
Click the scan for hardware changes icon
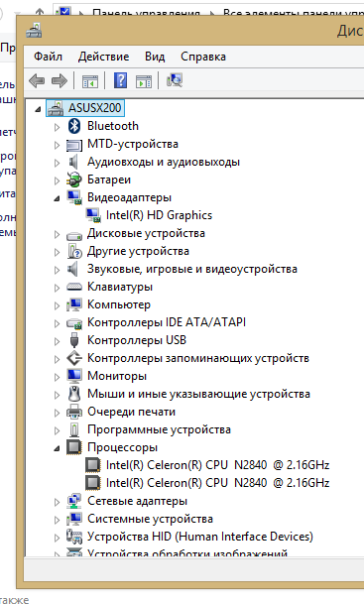175,80
